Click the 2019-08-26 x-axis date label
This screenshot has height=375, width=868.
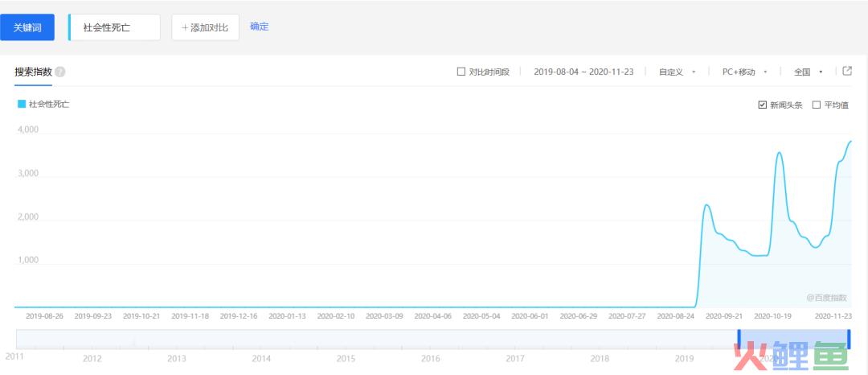[44, 316]
